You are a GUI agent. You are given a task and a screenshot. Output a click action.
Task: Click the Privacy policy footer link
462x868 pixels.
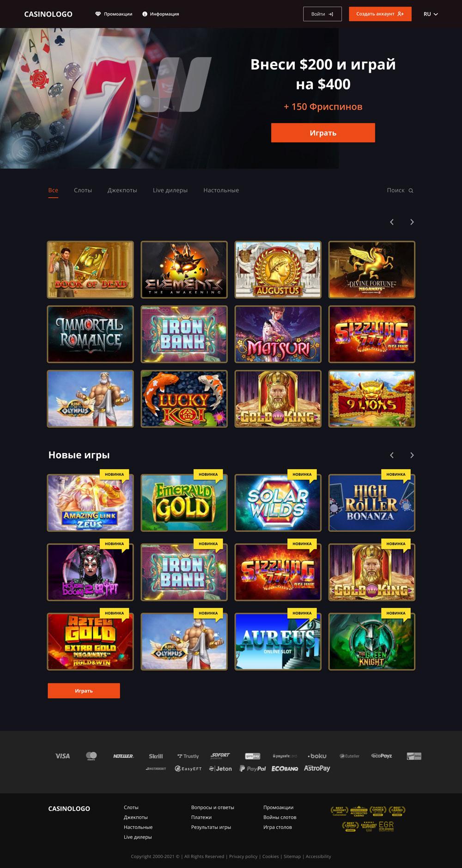pyautogui.click(x=243, y=856)
